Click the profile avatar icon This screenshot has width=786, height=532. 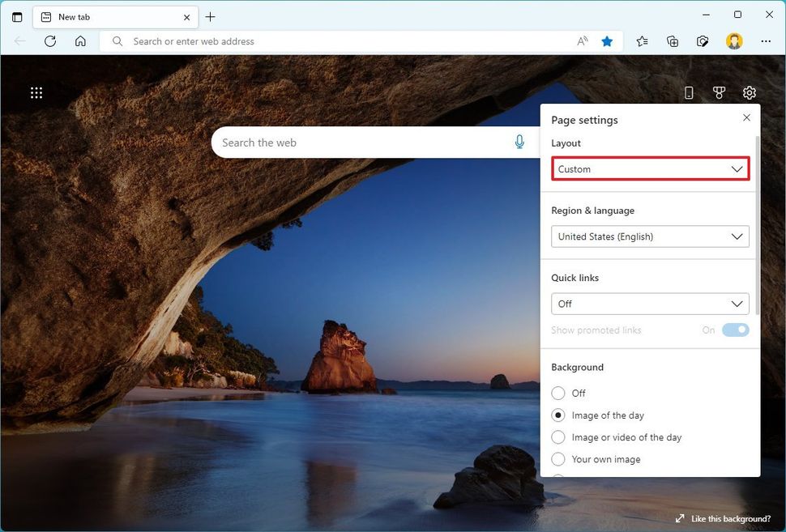pos(734,41)
